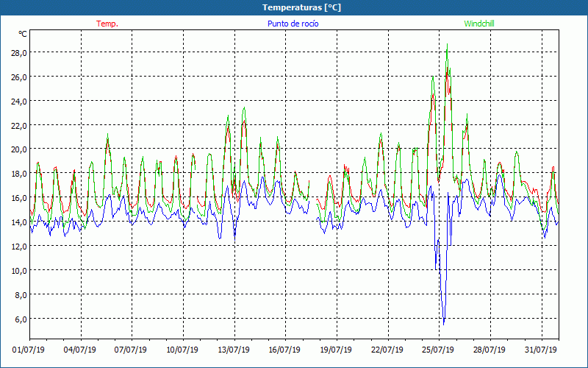The image size is (588, 368).
Task: Select the red 'Temp.' legend label
Action: (x=107, y=24)
